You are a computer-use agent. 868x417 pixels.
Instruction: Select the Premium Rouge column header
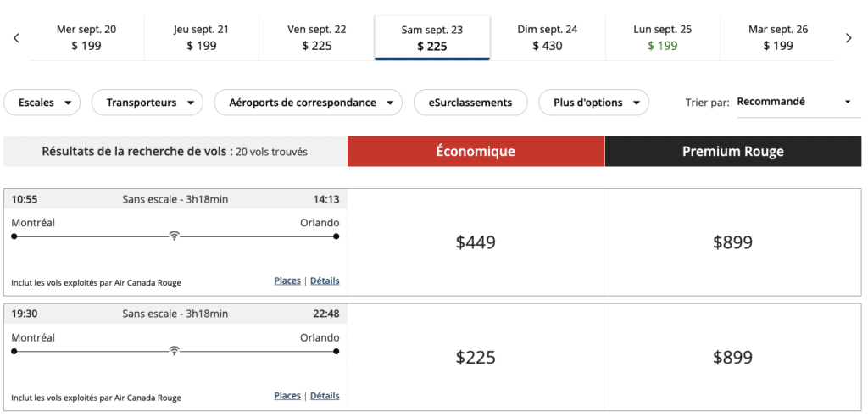click(x=732, y=152)
